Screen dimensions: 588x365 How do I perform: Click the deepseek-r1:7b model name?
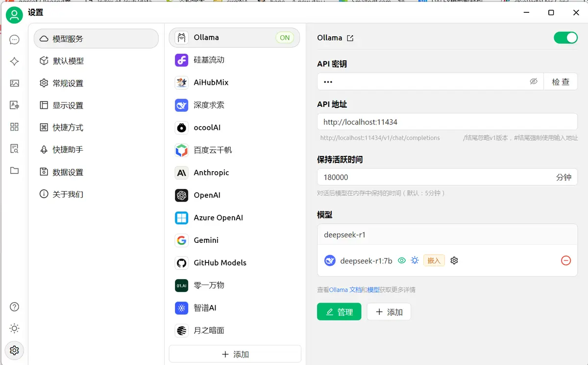pyautogui.click(x=366, y=261)
